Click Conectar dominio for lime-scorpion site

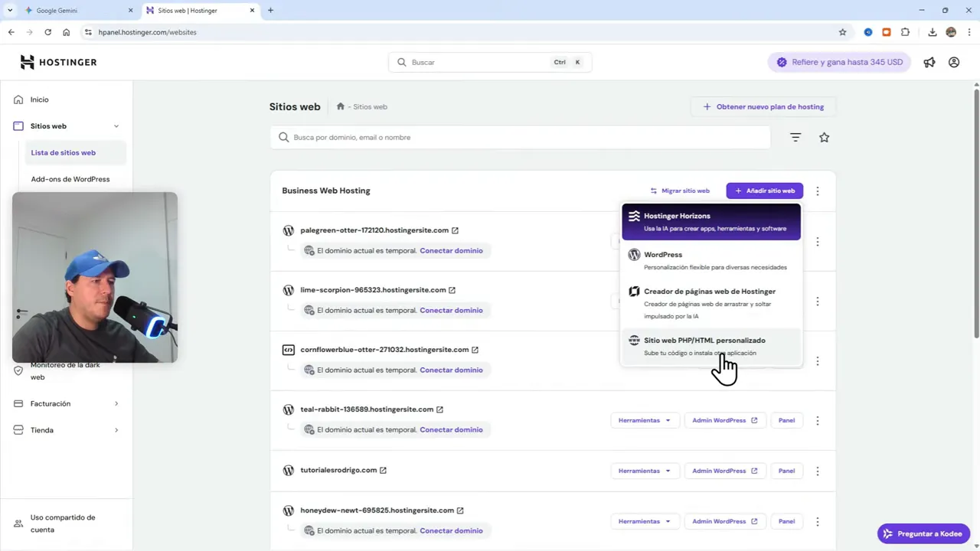(x=451, y=310)
